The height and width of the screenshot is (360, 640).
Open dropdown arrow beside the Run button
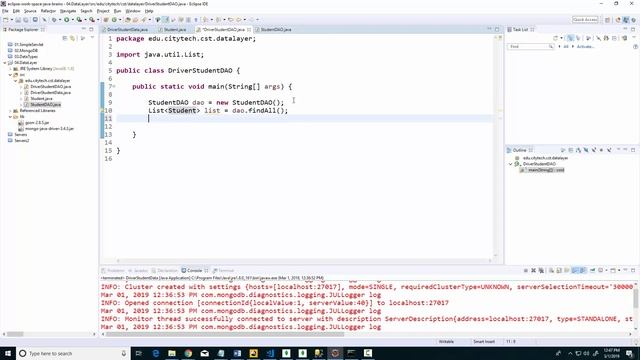(72, 20)
